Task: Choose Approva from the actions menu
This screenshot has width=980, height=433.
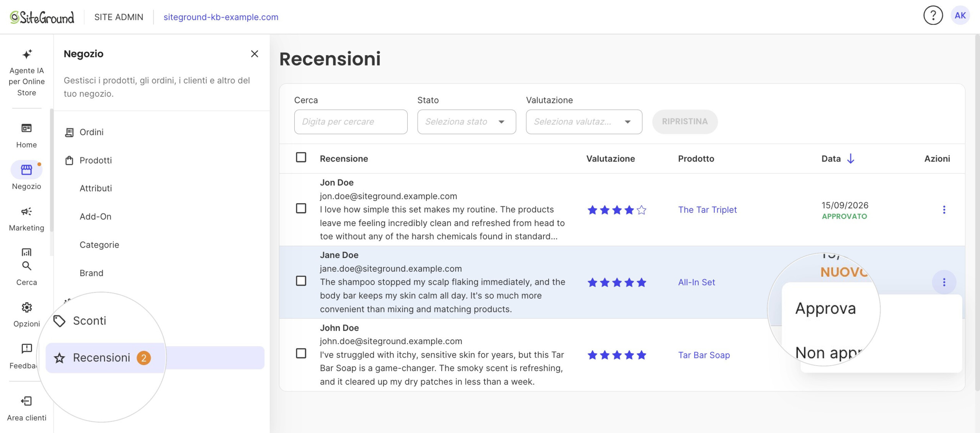Action: click(x=825, y=309)
